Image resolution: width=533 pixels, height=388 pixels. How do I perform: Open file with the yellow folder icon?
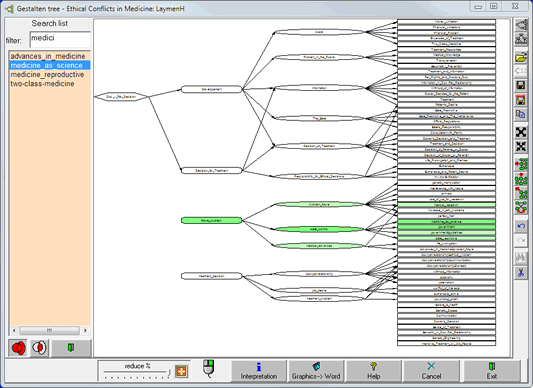520,56
